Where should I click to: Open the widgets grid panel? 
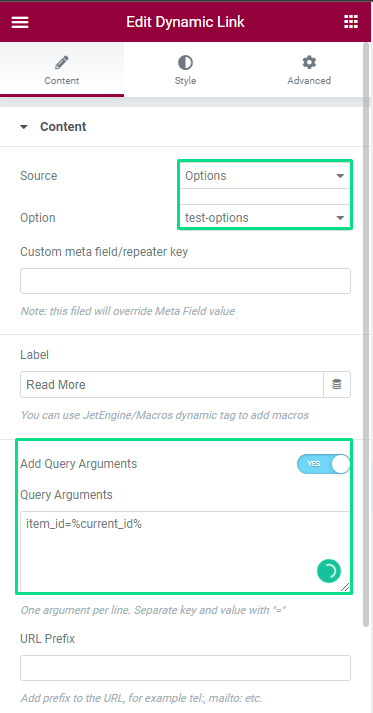click(350, 21)
